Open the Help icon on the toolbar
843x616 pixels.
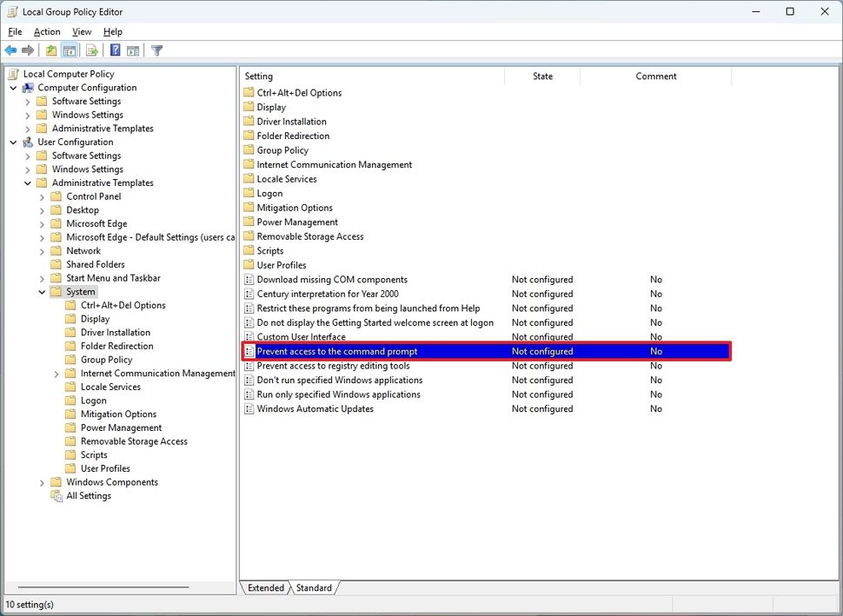pos(114,50)
